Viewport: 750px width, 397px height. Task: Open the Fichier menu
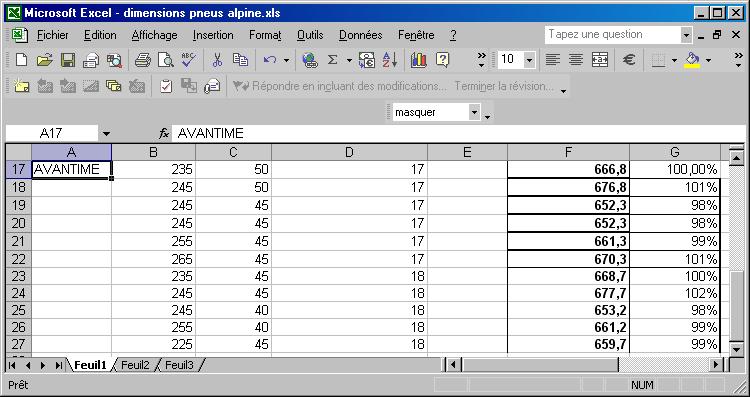[53, 35]
